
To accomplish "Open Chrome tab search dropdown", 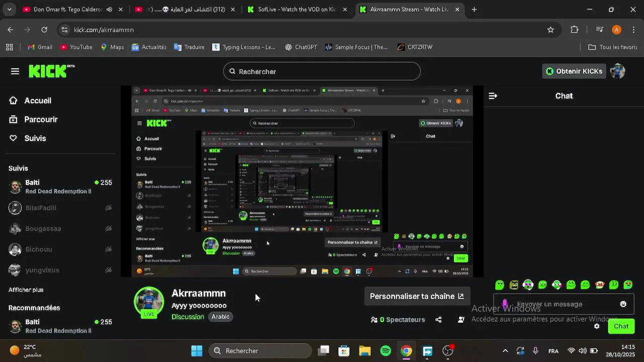I will [x=10, y=10].
